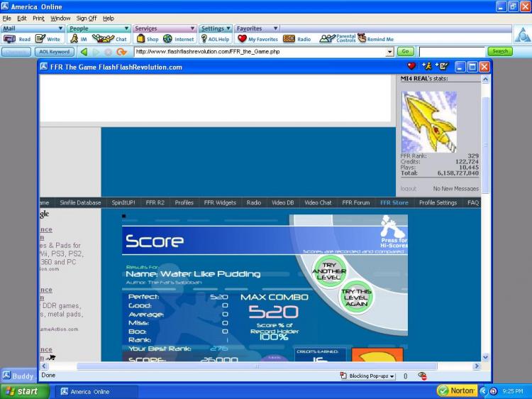
Task: Click into the URL address field
Action: 260,52
